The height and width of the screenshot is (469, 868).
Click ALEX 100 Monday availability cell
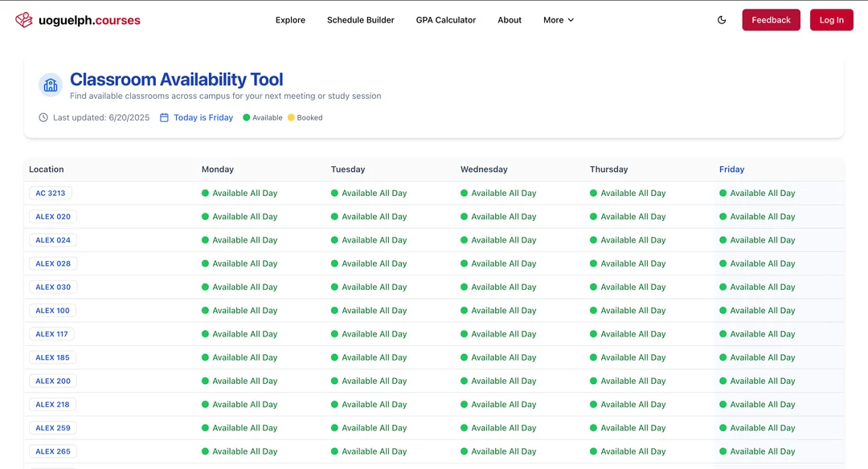tap(240, 310)
